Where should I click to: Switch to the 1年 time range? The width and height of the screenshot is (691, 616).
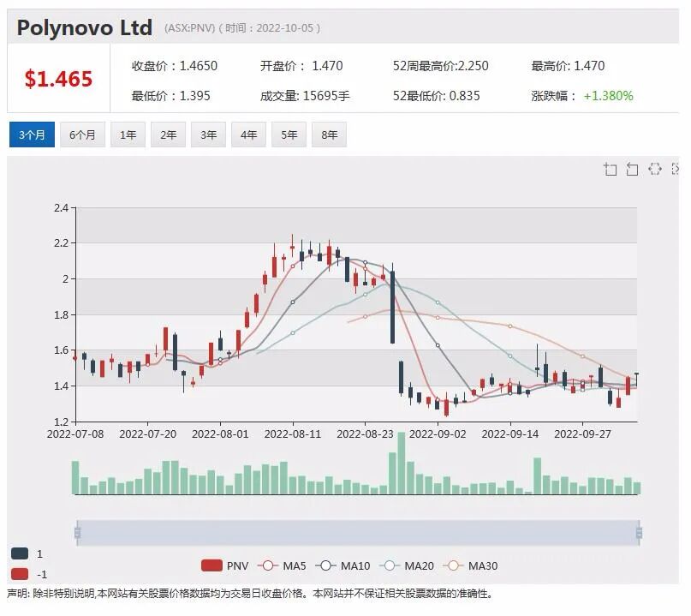[x=128, y=135]
